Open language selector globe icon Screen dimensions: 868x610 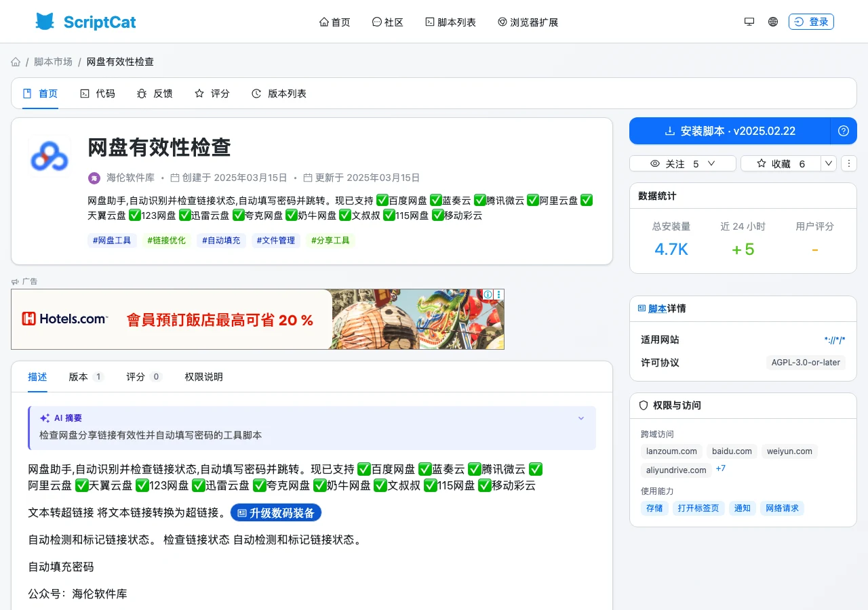tap(773, 22)
